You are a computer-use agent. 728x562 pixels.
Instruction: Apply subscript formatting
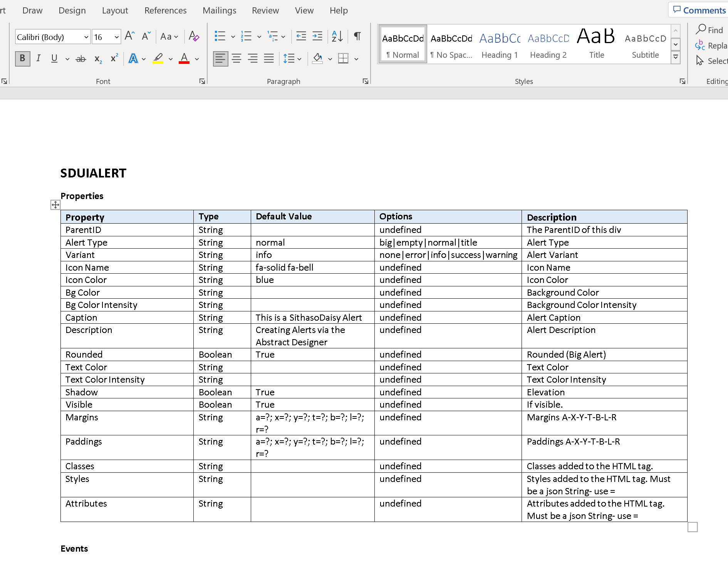click(98, 59)
